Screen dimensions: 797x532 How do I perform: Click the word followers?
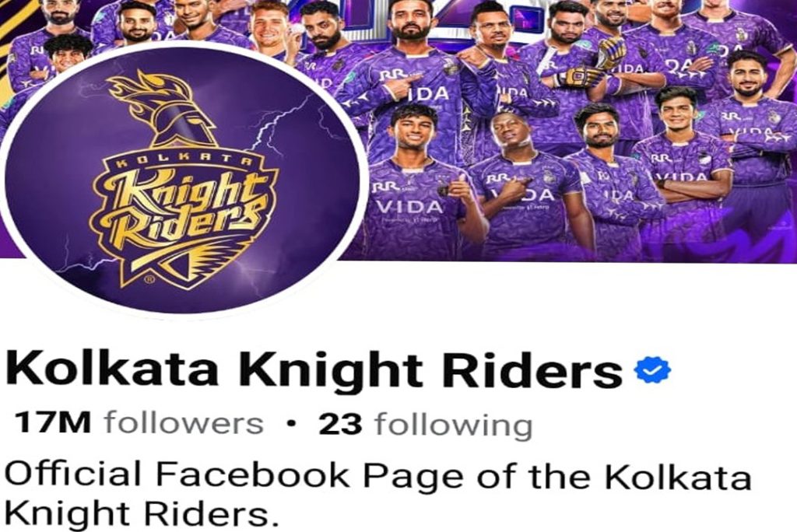[x=184, y=423]
